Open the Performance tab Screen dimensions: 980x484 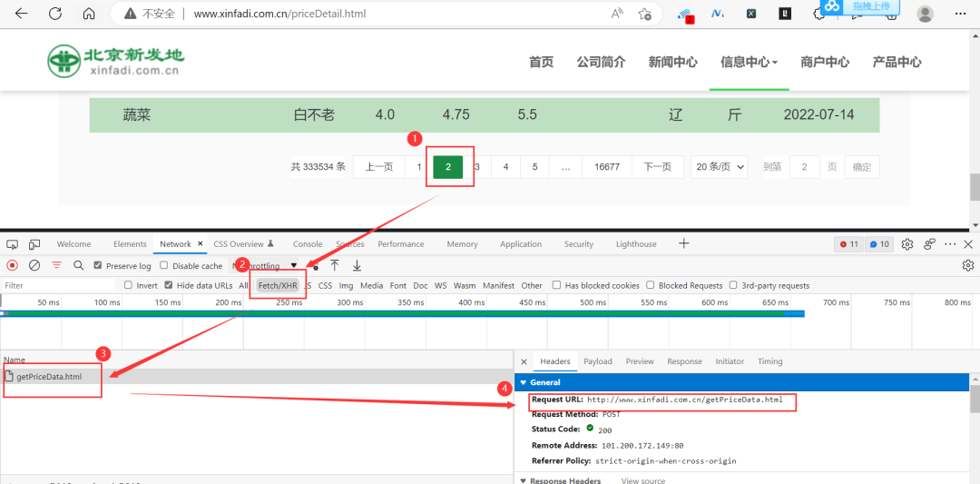pos(401,244)
